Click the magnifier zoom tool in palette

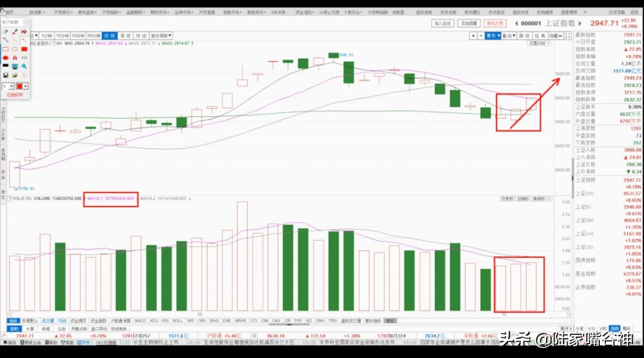[24, 66]
